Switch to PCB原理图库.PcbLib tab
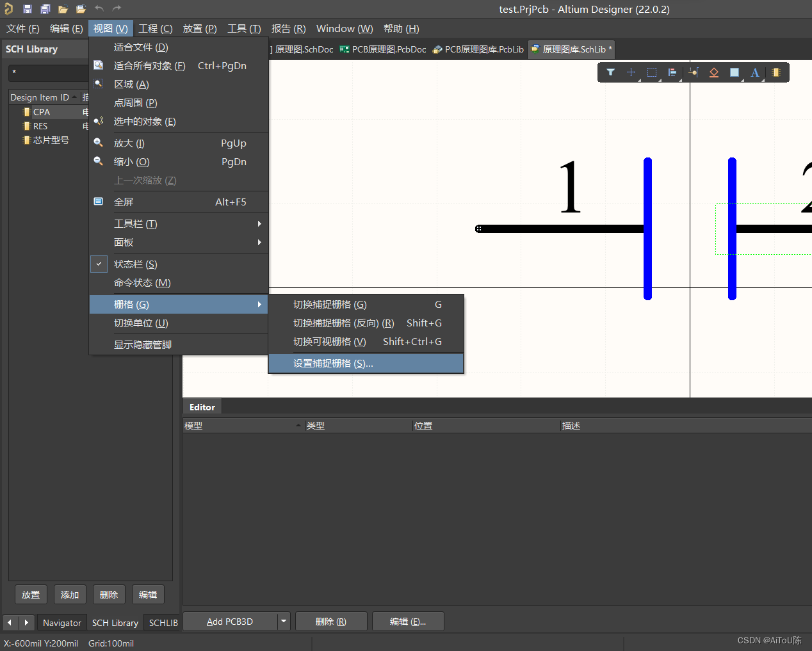Viewport: 812px width, 651px height. point(478,49)
